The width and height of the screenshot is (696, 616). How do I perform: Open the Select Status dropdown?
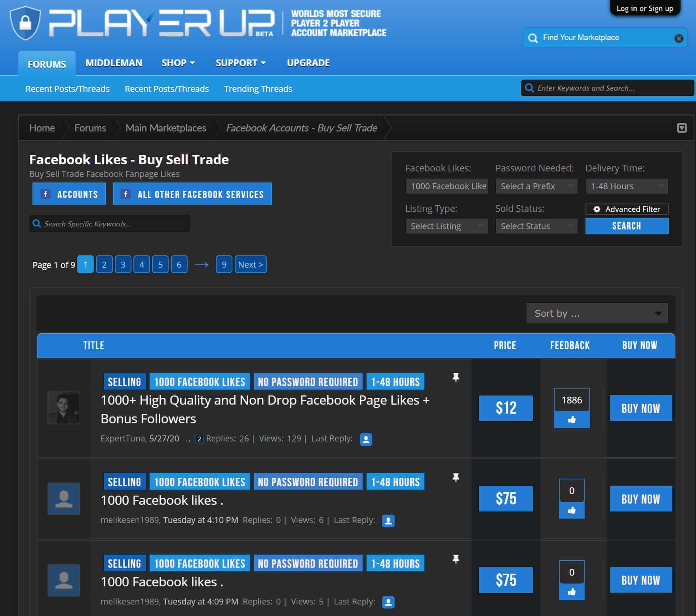[x=536, y=226]
